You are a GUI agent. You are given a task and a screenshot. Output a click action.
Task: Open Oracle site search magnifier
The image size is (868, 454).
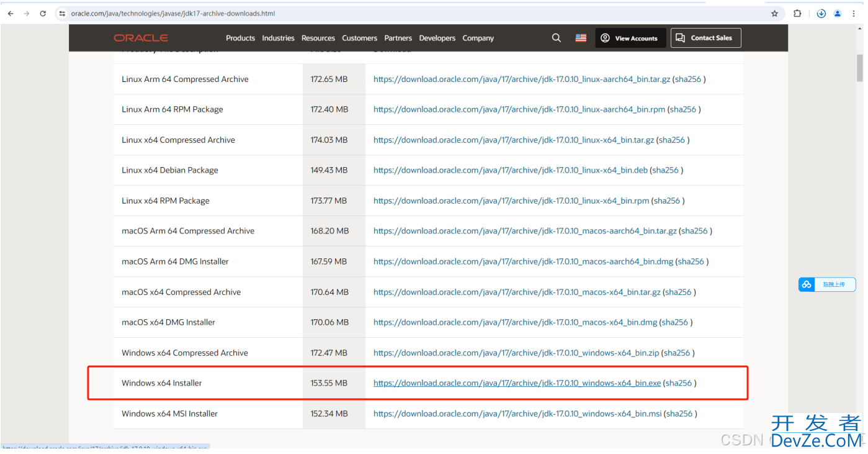(556, 38)
